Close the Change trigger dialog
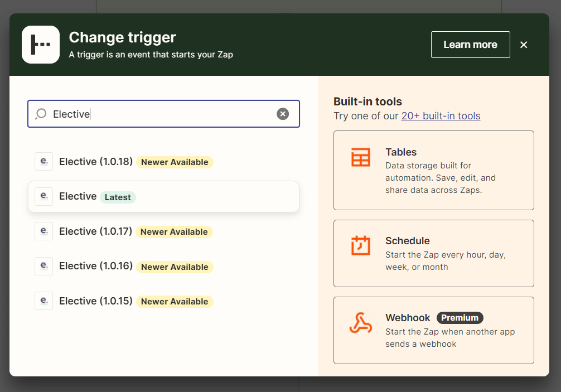Viewport: 561px width, 392px height. [523, 45]
